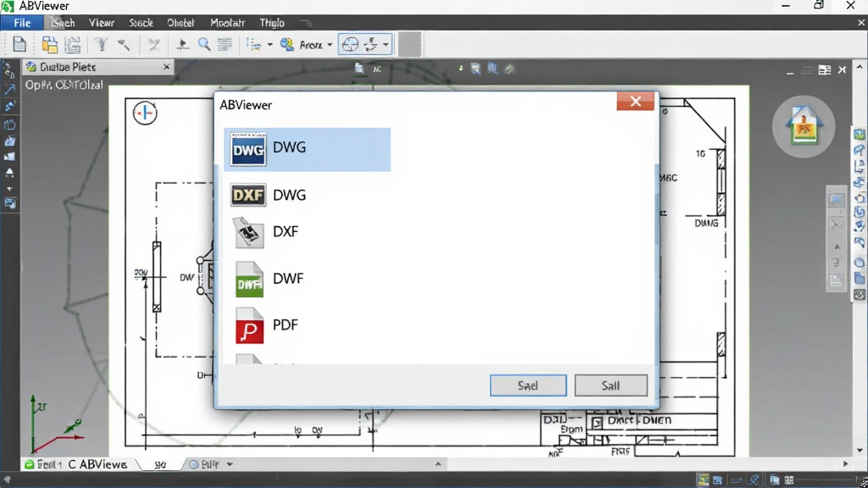Click the globe Arore toolbar icon
Viewport: 868px width, 488px height.
tap(287, 44)
